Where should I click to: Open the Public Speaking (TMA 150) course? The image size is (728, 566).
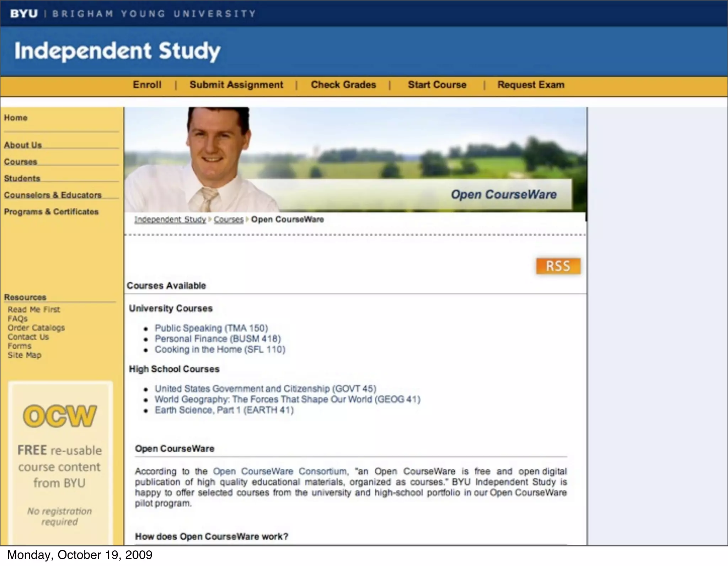pos(211,328)
